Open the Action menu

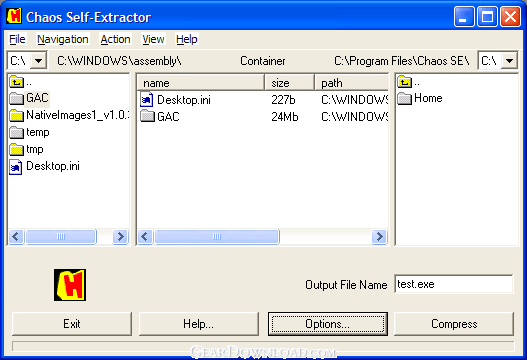tap(116, 39)
